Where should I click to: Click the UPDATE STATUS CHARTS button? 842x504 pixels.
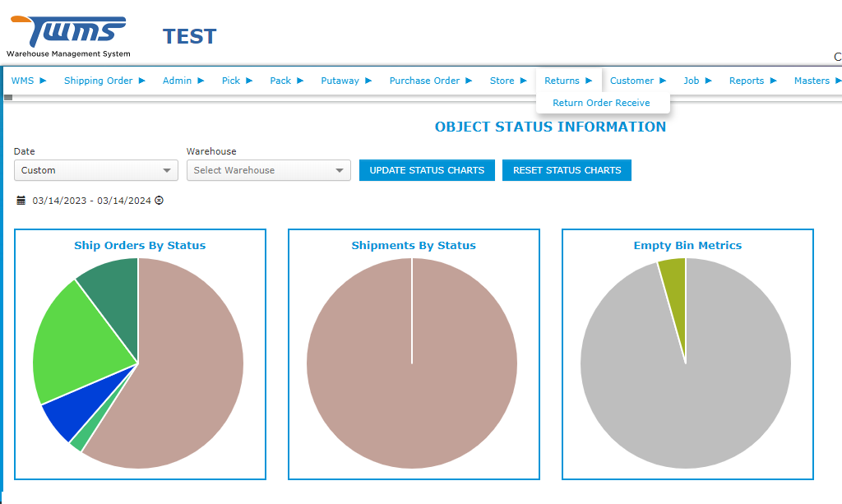[x=427, y=170]
